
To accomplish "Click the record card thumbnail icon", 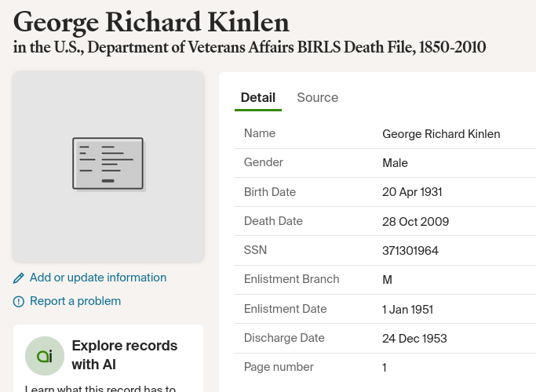I will click(108, 164).
